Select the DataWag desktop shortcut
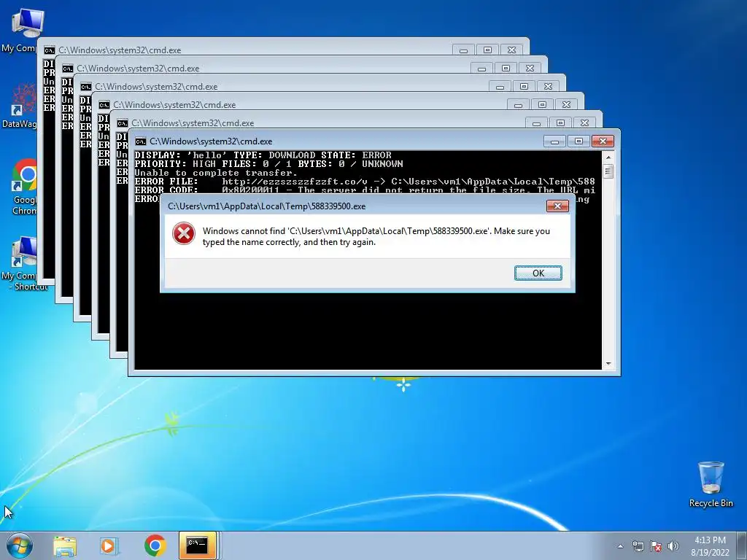Viewport: 747px width, 560px height. click(x=19, y=105)
